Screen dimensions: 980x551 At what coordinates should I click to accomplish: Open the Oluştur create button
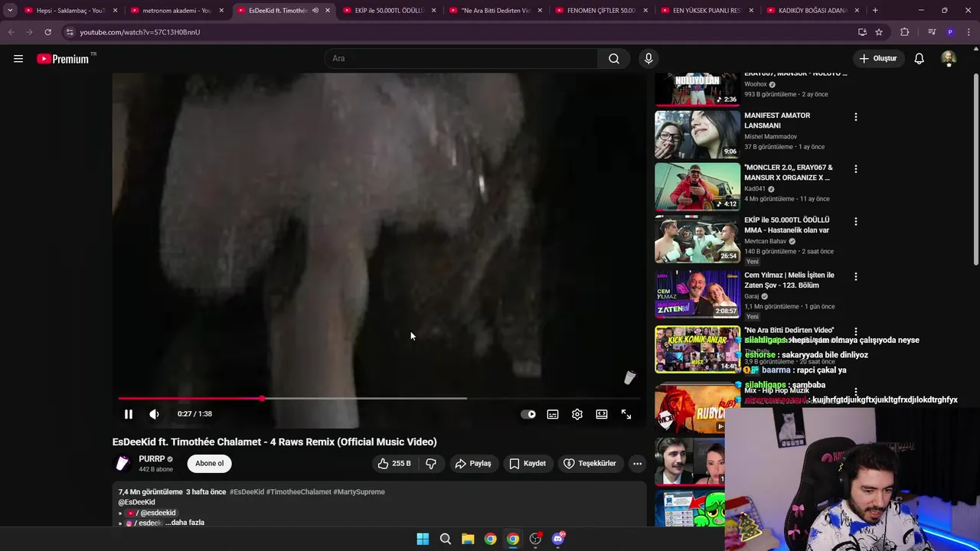[x=877, y=58]
